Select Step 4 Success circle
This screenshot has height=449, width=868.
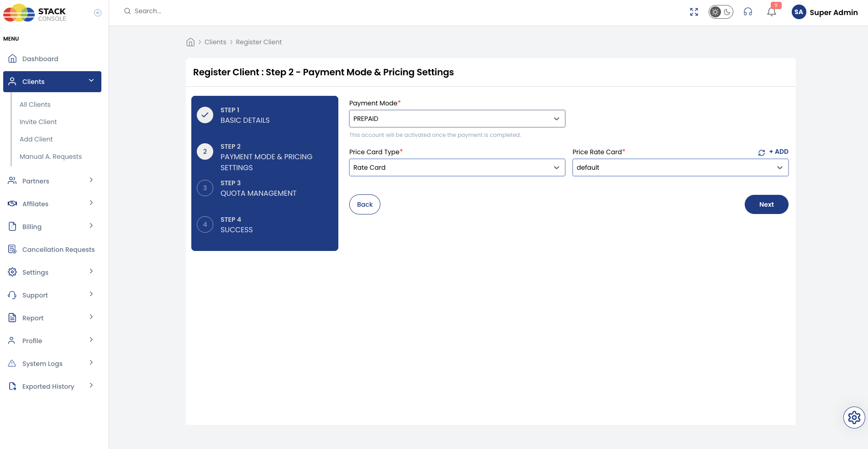click(x=205, y=224)
